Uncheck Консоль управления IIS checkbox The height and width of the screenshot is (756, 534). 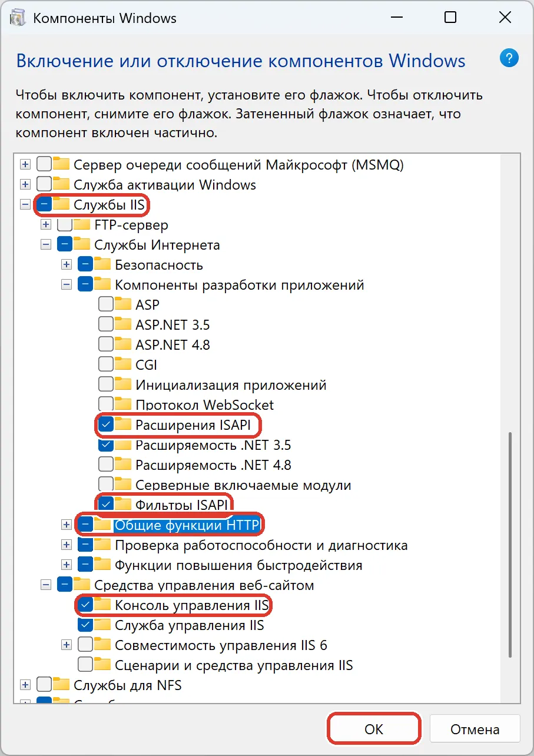pyautogui.click(x=85, y=605)
